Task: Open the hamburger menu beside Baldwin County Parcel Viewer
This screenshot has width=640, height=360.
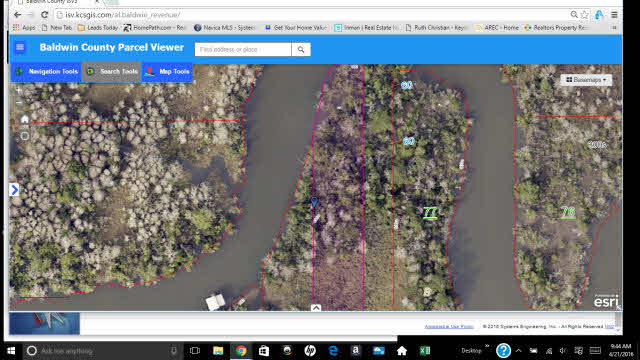Action: point(20,47)
